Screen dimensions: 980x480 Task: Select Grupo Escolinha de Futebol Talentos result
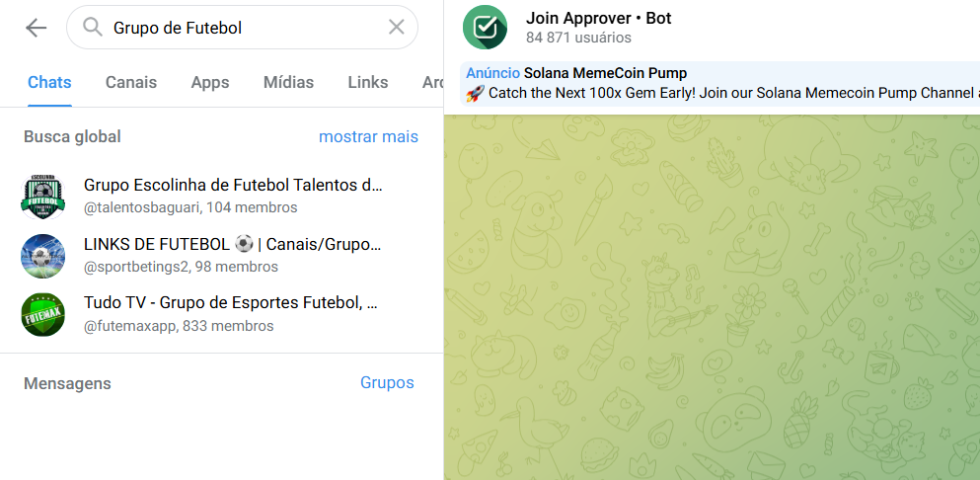pyautogui.click(x=221, y=197)
